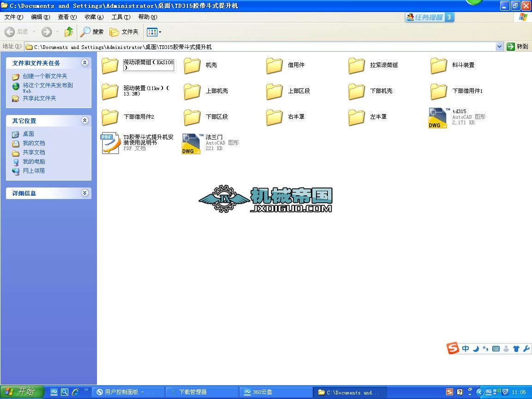Select the 上部机壳 folder icon

(192, 91)
